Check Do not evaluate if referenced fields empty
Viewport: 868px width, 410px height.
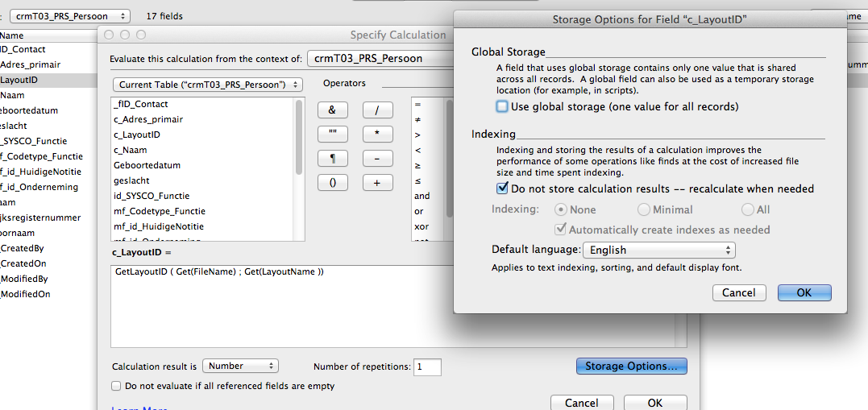click(x=116, y=386)
